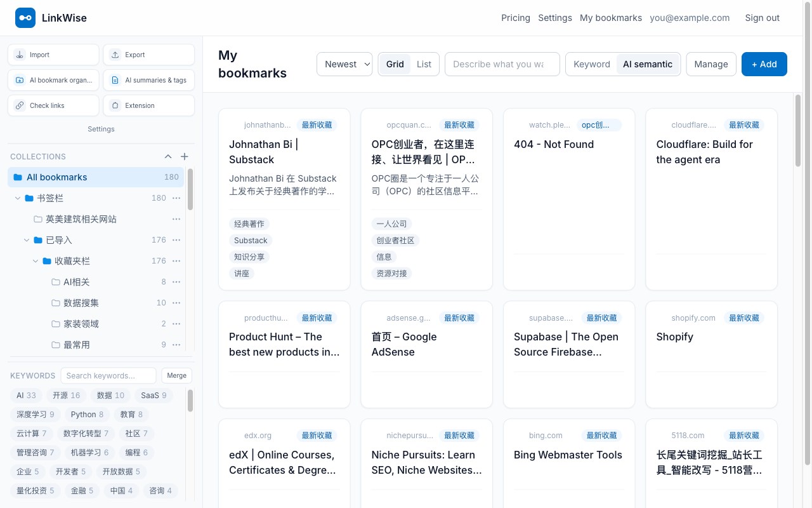
Task: Select the AI相关 folder row
Action: coord(96,282)
